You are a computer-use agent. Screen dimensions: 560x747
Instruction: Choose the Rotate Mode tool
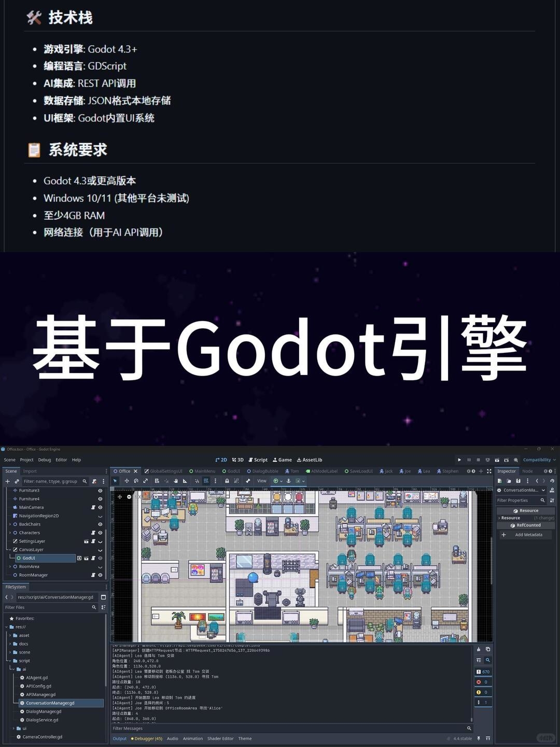tap(136, 481)
